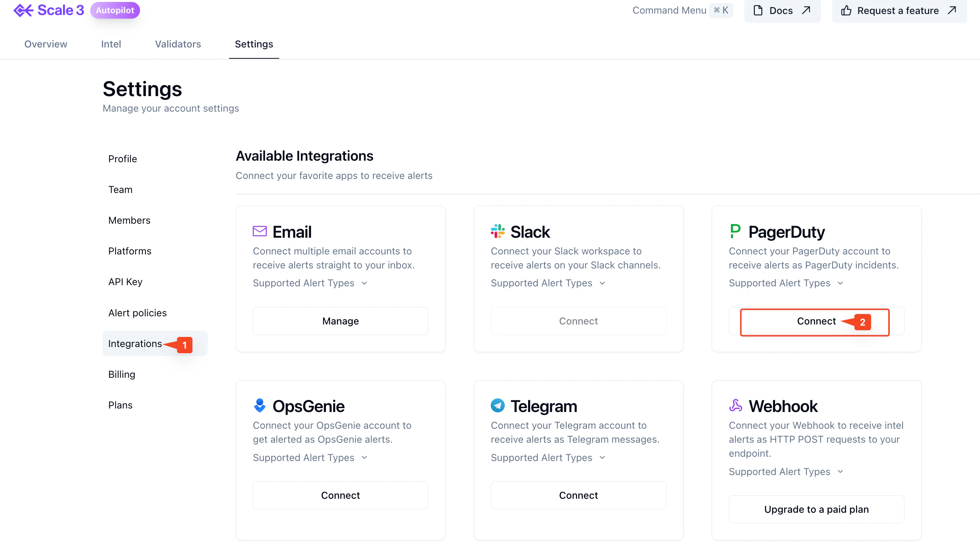Switch to the Validators tab
Screen dimensions: 980x547
178,44
